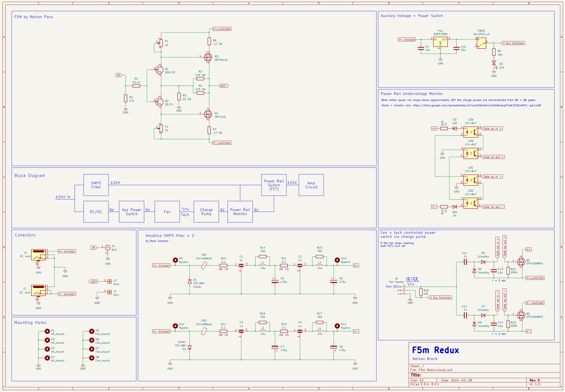Select the U3A LTV-847 optocoupler

coord(471,132)
